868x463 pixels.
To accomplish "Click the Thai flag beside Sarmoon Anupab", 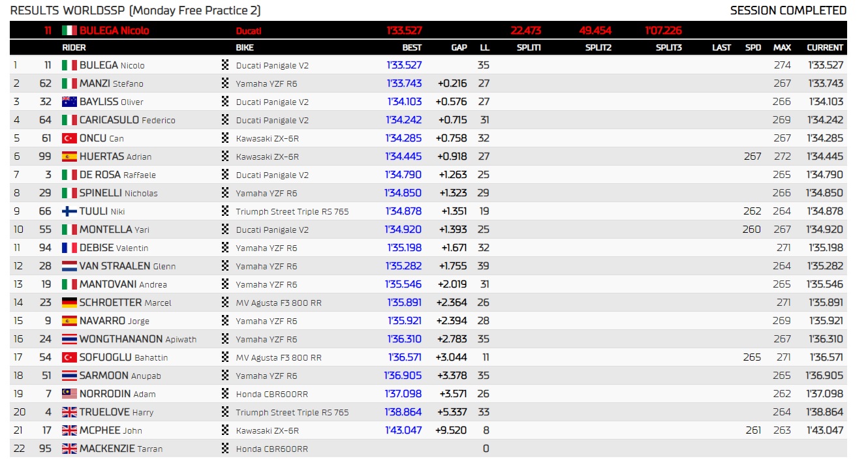I will point(69,376).
